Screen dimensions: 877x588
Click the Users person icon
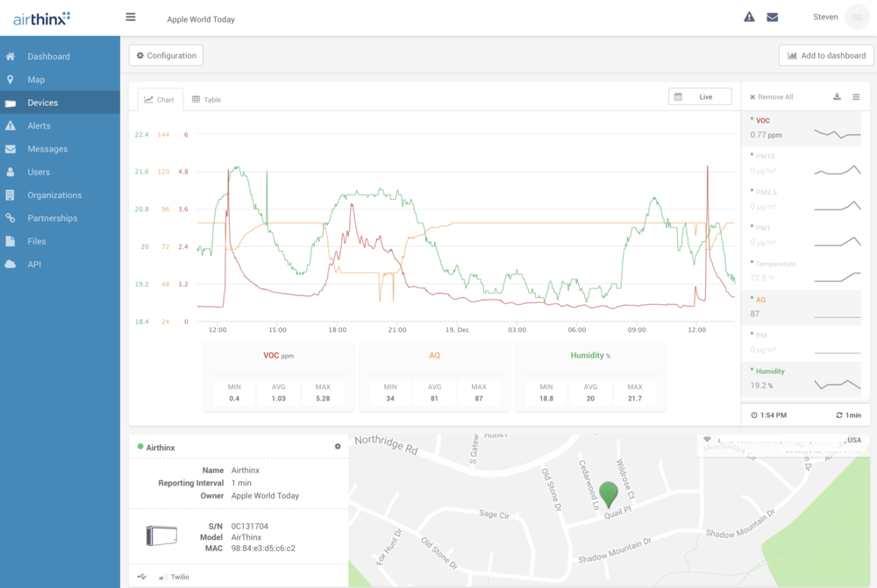10,172
